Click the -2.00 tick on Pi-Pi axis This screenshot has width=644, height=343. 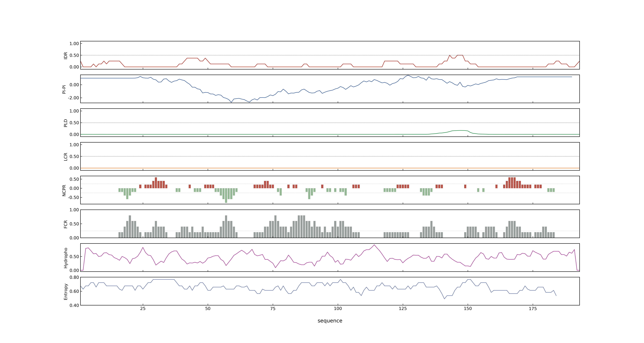pyautogui.click(x=73, y=98)
